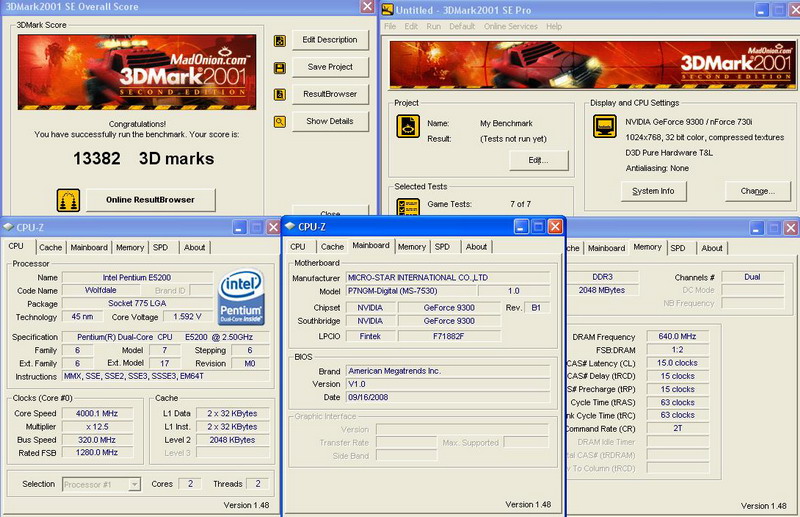Viewport: 800px width, 517px height.
Task: Select the Mainboard tab in right CPU-Z window
Action: 606,248
